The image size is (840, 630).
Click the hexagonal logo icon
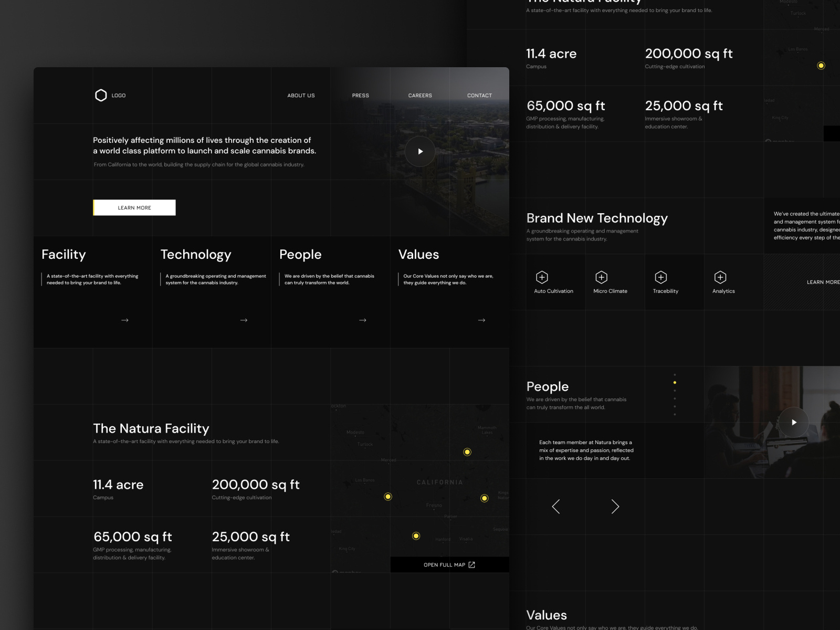[101, 95]
